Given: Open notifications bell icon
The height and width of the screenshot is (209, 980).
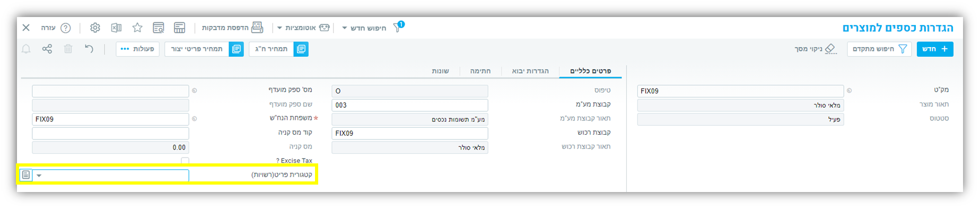Looking at the screenshot, I should [x=26, y=49].
